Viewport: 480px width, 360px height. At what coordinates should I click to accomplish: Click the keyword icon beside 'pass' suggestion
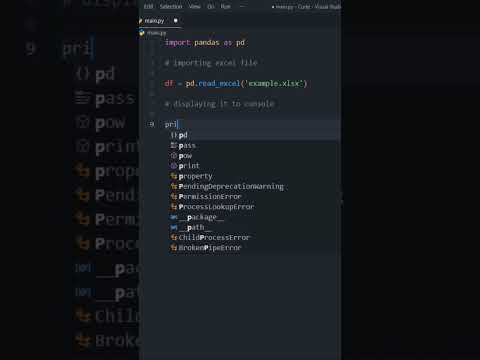[x=174, y=145]
